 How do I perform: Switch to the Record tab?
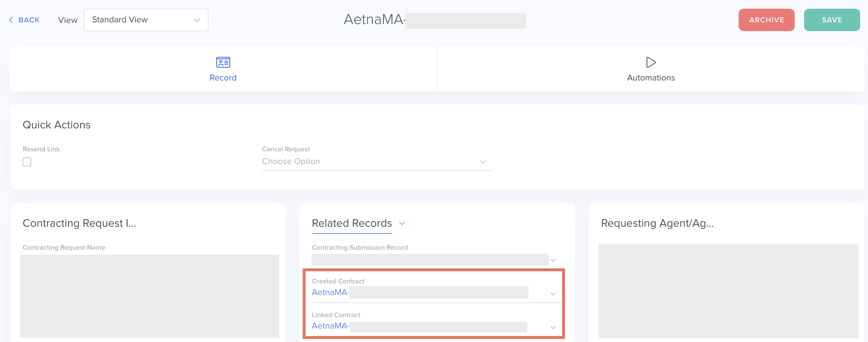coord(223,78)
